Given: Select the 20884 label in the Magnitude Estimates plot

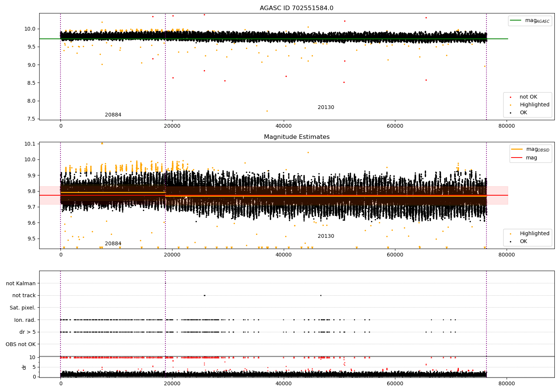Looking at the screenshot, I should [113, 244].
